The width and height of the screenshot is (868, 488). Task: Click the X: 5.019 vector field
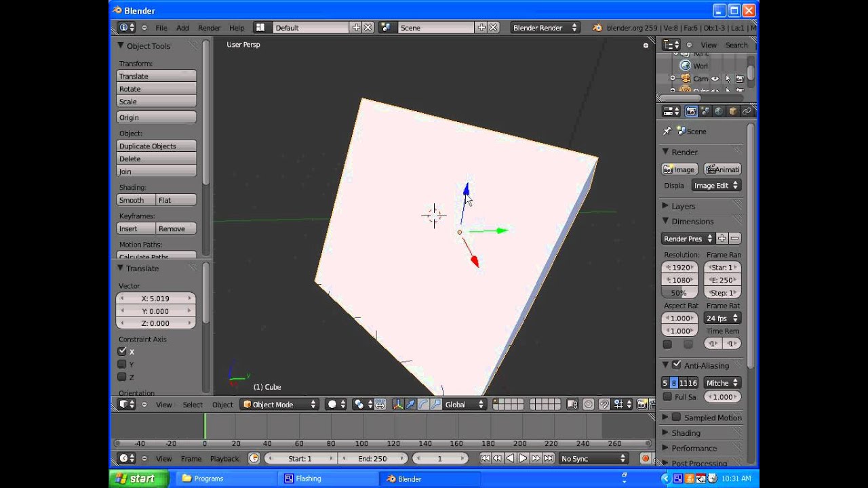coord(156,298)
